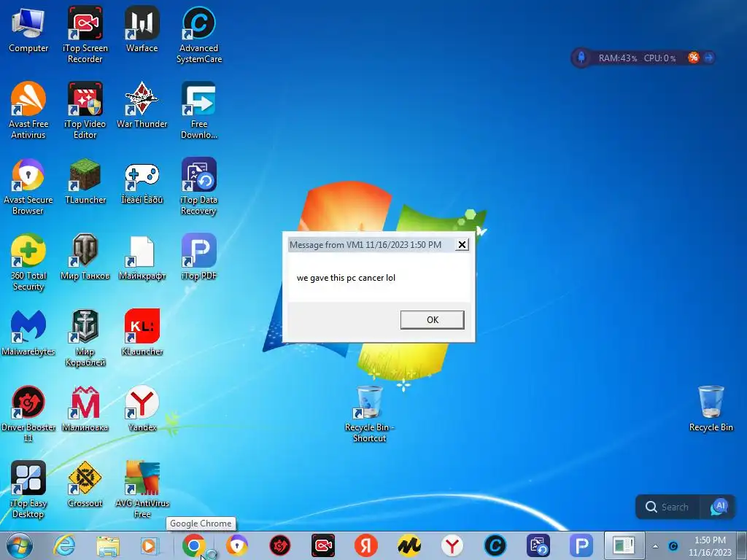The width and height of the screenshot is (747, 560).
Task: Open iTop Data Recovery taskbar icon
Action: 538,545
